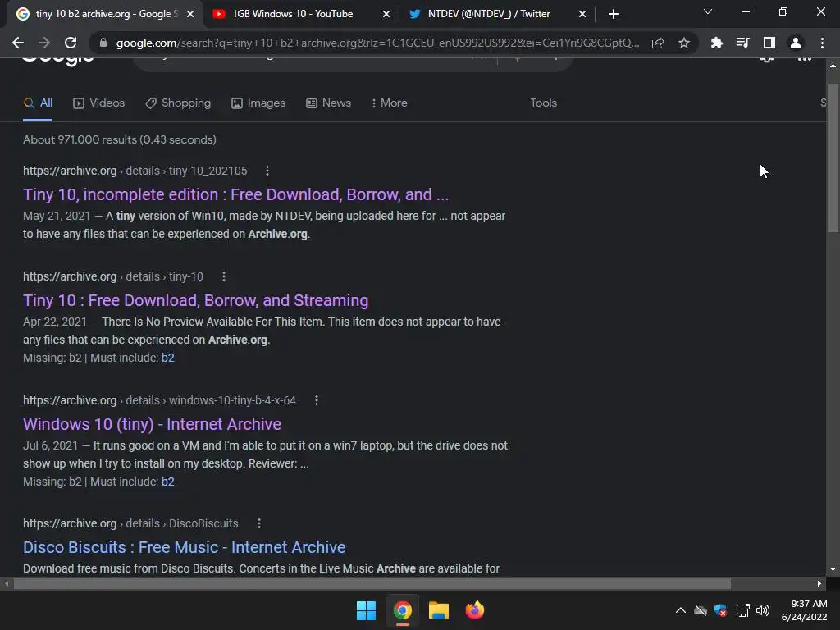Viewport: 840px width, 630px height.
Task: Open options for tiny-10_202105 result
Action: pyautogui.click(x=267, y=171)
